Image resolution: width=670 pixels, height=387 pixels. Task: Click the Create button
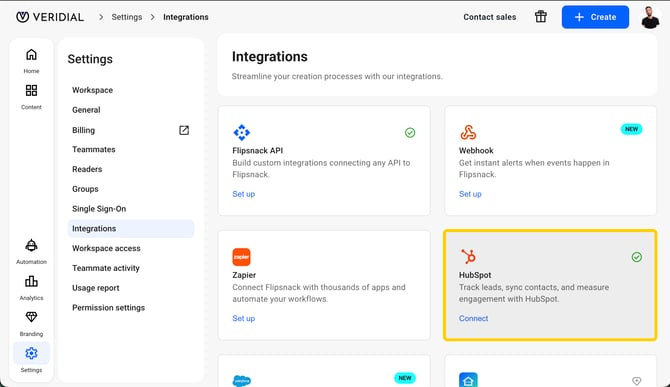[595, 17]
